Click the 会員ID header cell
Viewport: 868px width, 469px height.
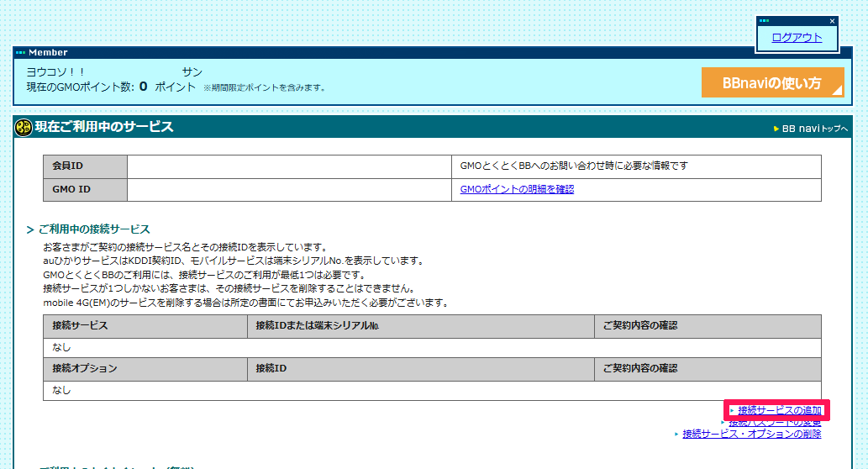(85, 166)
